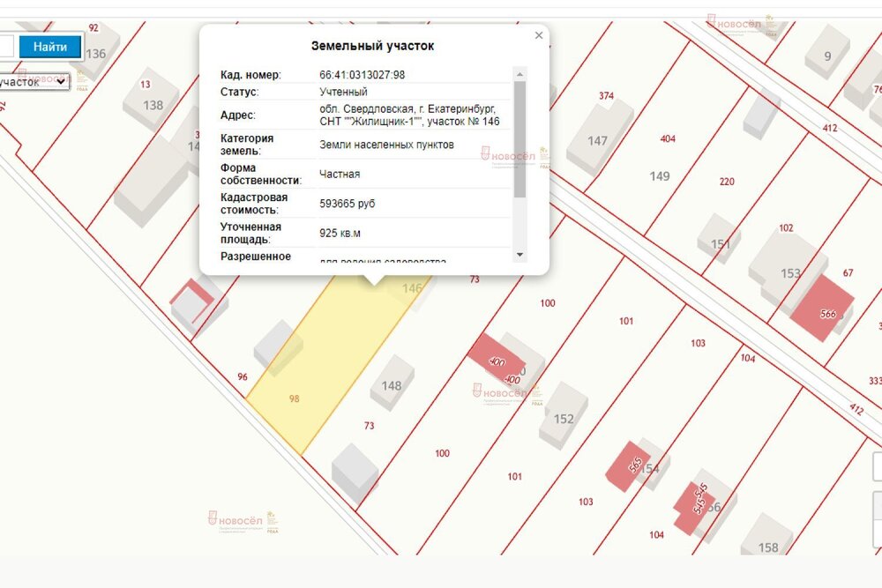Click the status value Учтенный
This screenshot has height=588, width=882.
343,92
